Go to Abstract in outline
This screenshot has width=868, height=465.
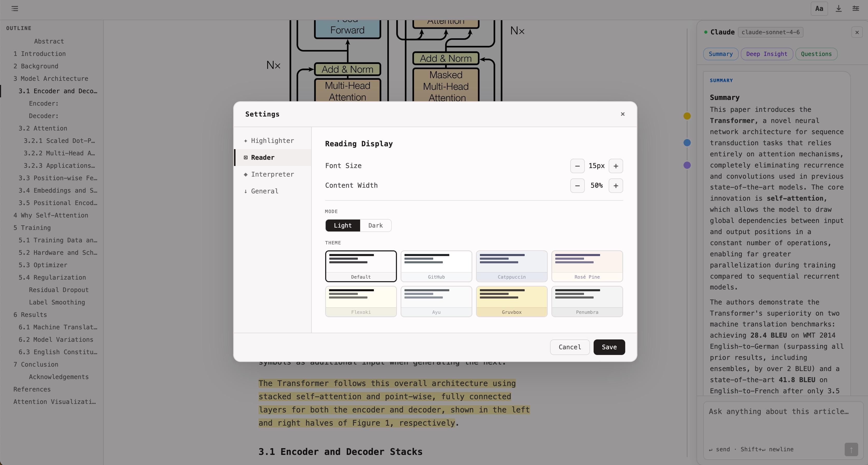click(49, 41)
